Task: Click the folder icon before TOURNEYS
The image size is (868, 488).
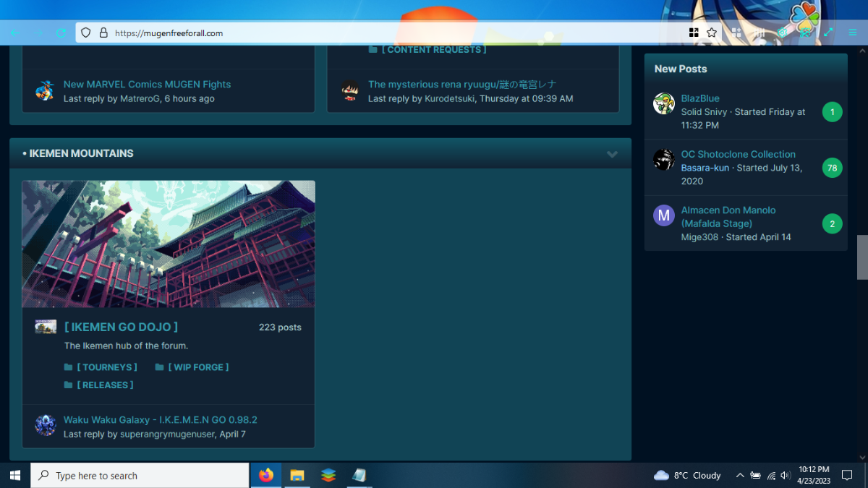Action: (69, 367)
